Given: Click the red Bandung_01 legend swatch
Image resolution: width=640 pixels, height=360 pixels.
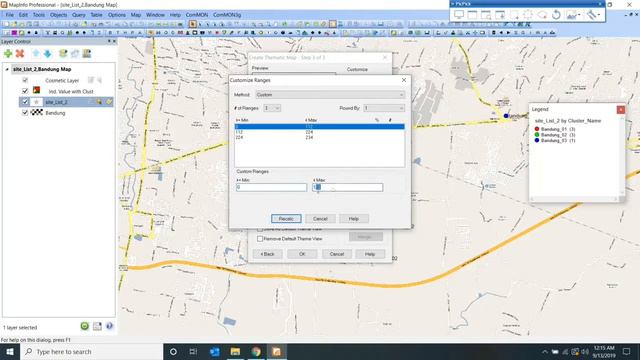Looking at the screenshot, I should (x=537, y=129).
